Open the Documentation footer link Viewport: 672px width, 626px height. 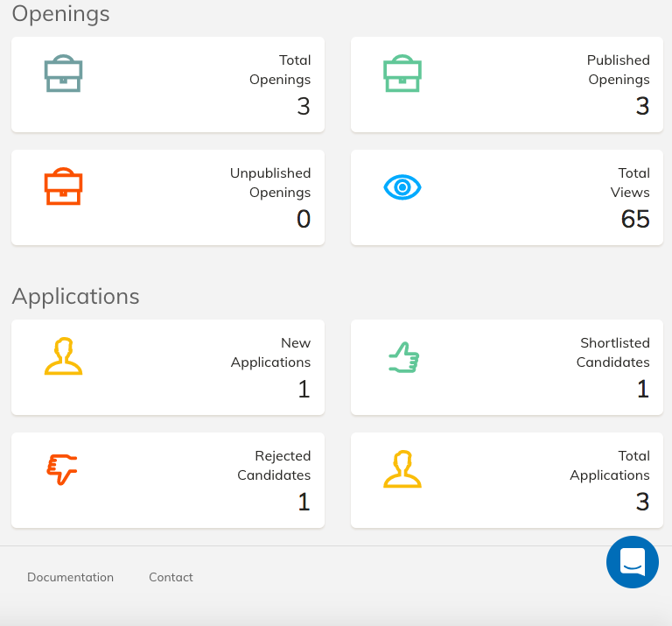(70, 577)
